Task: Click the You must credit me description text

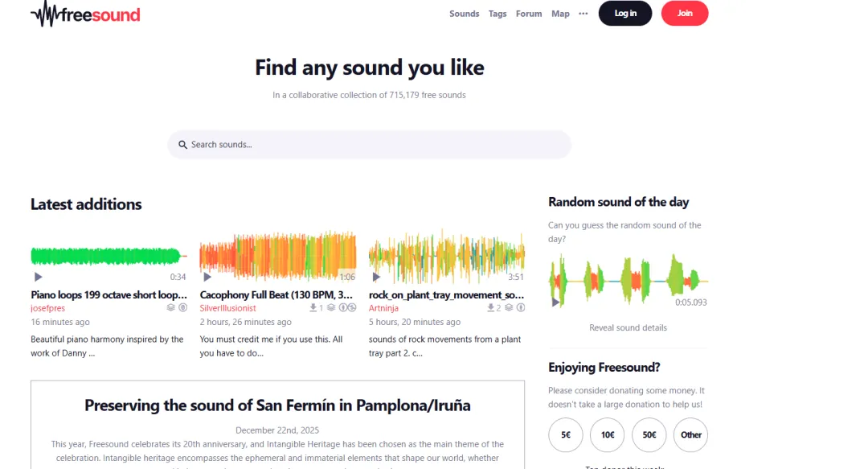Action: coord(272,346)
